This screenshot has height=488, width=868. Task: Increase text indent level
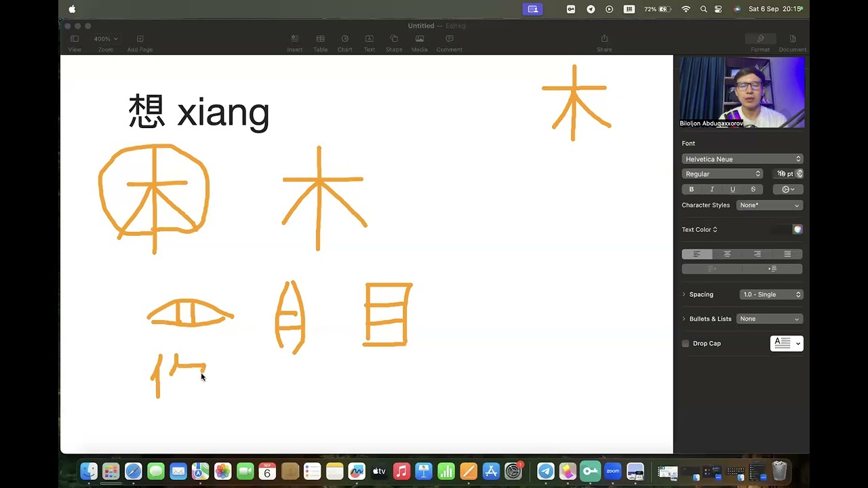click(x=772, y=268)
